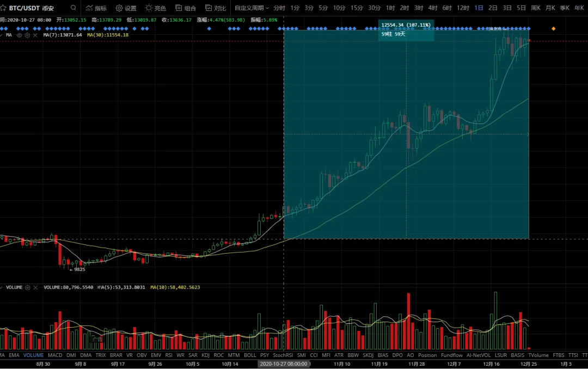The image size is (588, 369).
Task: Open the 对比 compare tool
Action: point(216,8)
